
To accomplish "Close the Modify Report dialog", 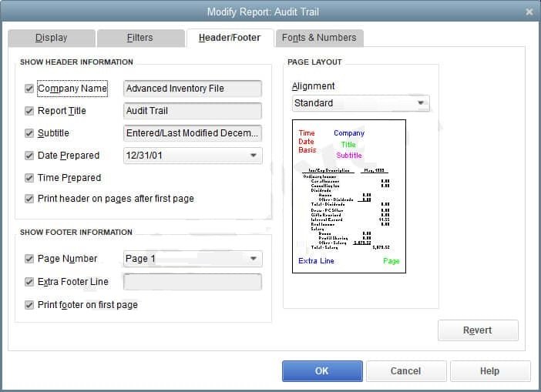I will [529, 12].
